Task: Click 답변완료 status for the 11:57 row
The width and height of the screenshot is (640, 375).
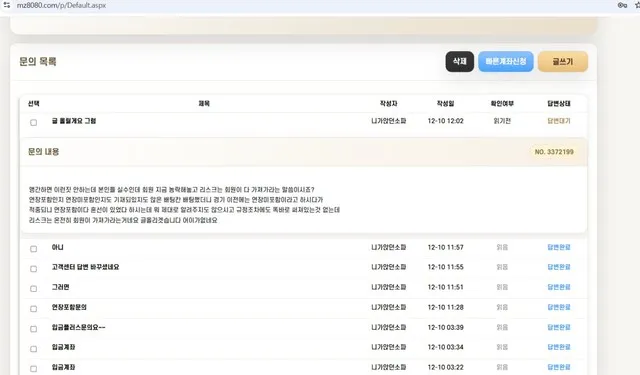Action: click(x=559, y=247)
